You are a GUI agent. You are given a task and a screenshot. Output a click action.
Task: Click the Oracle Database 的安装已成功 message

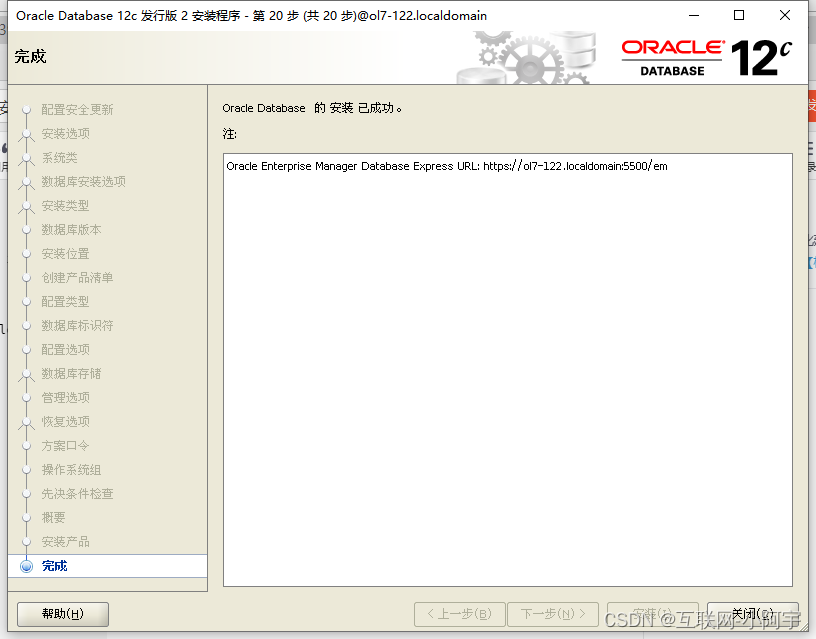312,108
